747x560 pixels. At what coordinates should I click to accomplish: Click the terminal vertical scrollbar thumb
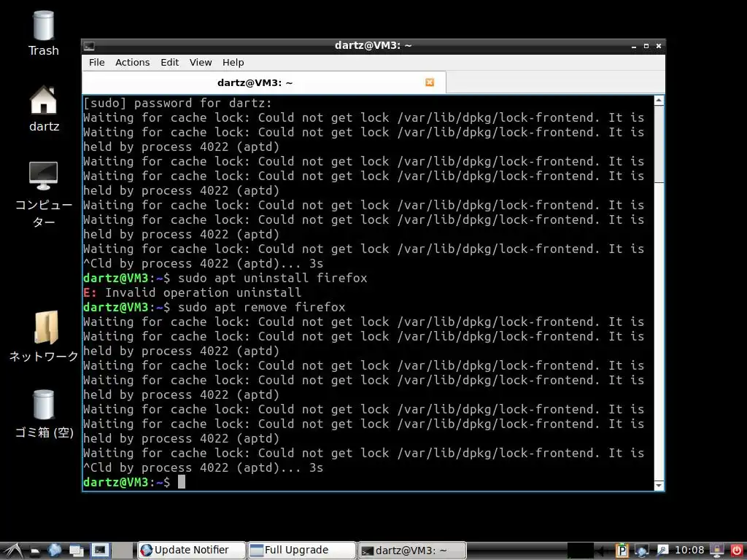[x=659, y=144]
